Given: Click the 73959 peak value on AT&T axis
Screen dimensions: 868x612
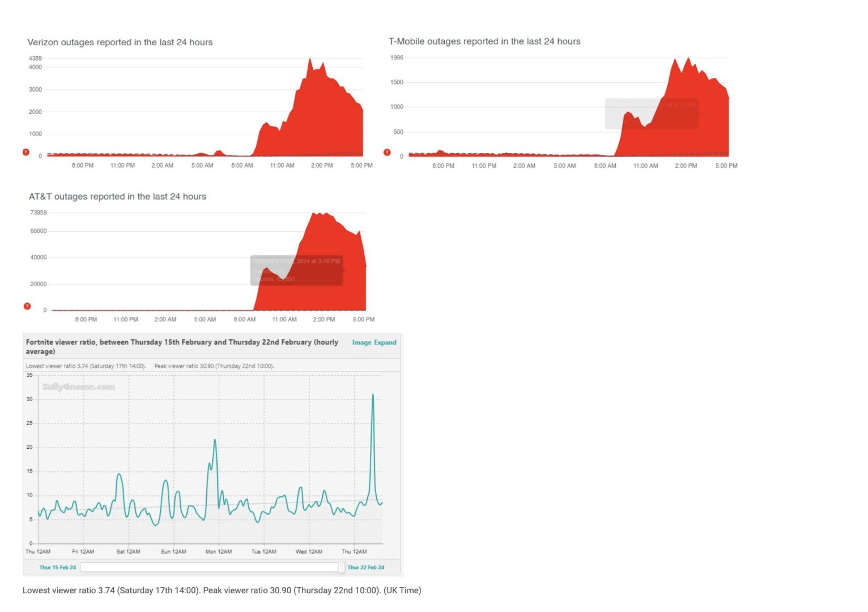Looking at the screenshot, I should click(39, 212).
